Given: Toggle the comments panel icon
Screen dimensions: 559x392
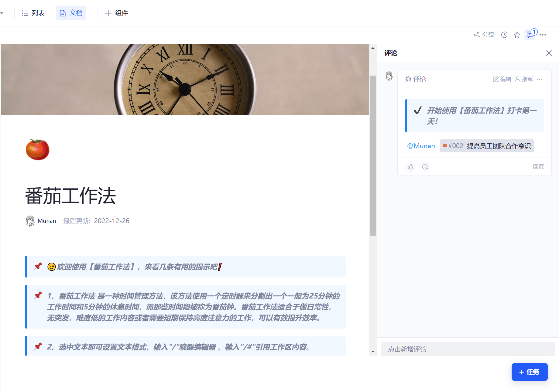Looking at the screenshot, I should (530, 35).
